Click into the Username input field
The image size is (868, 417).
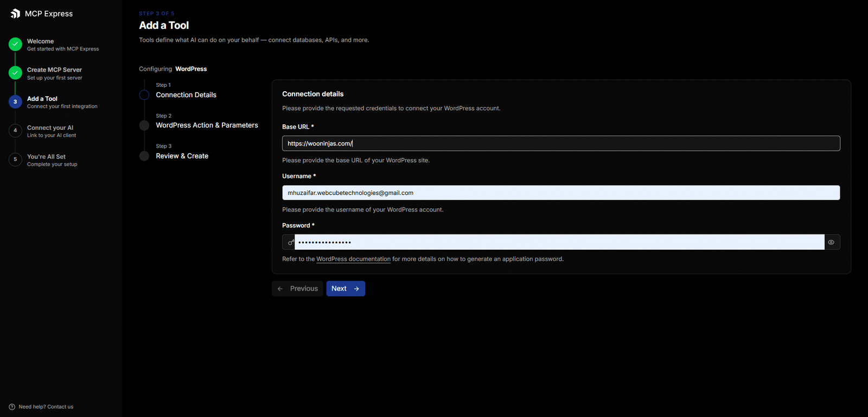pos(561,193)
